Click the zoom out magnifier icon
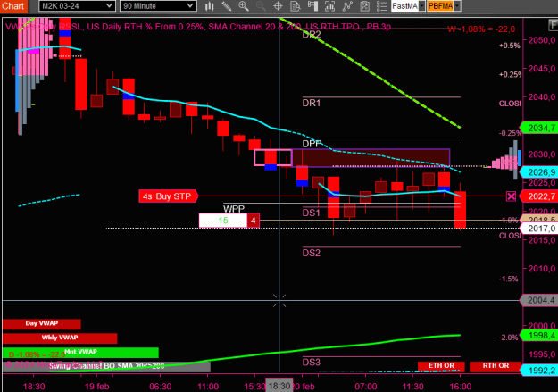The width and height of the screenshot is (558, 392). coord(261,6)
